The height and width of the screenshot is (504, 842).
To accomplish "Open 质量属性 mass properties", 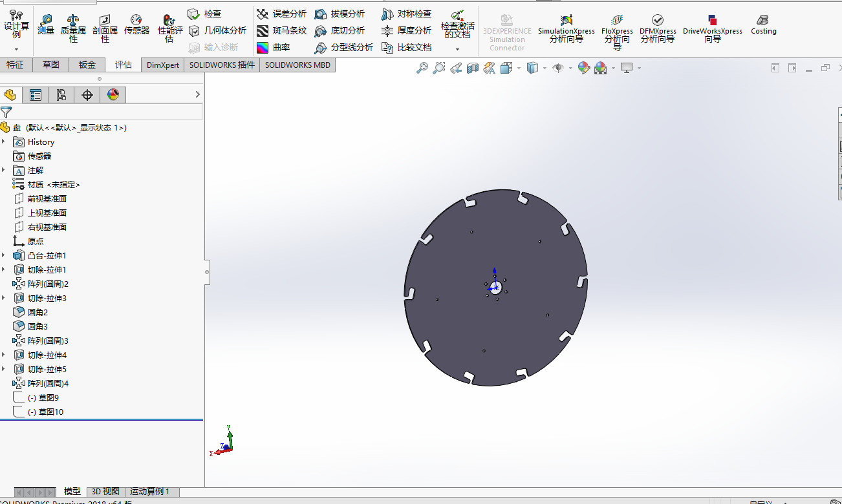I will [73, 26].
